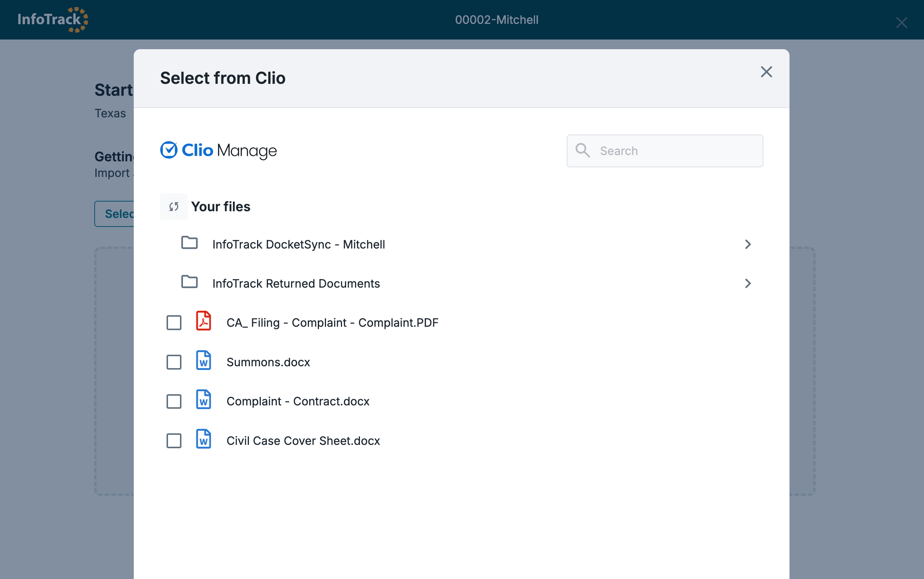Close the Select from Clio dialog
The image size is (924, 579).
click(x=766, y=72)
